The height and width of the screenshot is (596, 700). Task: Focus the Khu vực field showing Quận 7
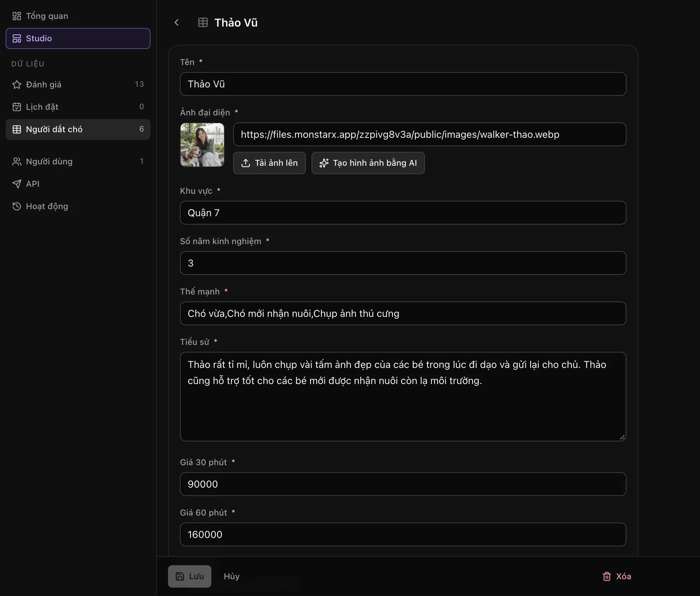click(x=403, y=213)
